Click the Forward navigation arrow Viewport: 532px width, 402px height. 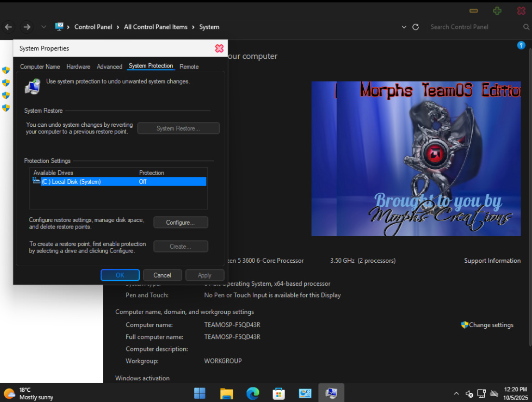(27, 27)
